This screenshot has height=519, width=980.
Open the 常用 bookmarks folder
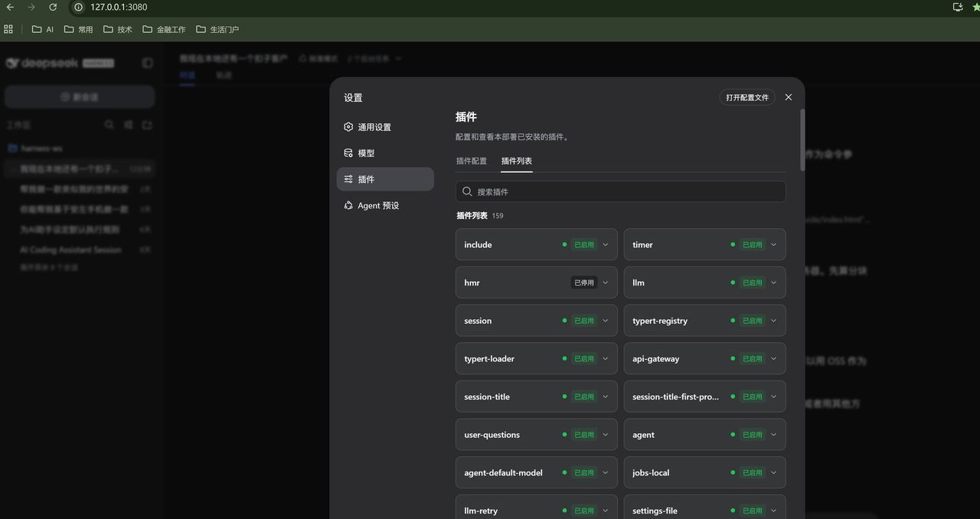[x=79, y=29]
